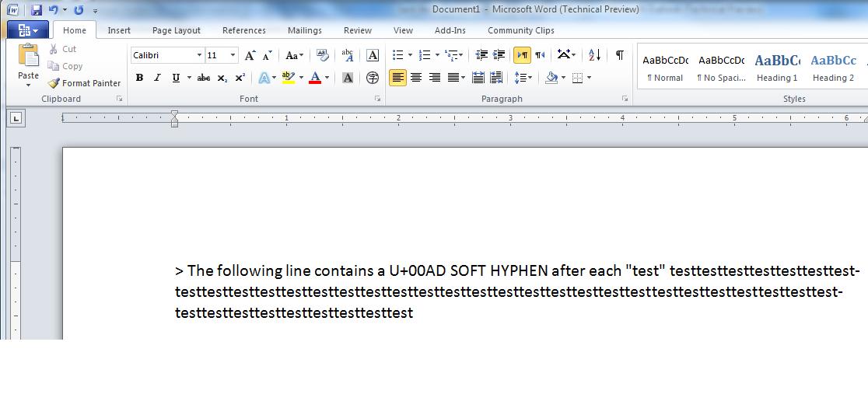The image size is (868, 408).
Task: Click the Increase Indent icon
Action: pos(499,55)
